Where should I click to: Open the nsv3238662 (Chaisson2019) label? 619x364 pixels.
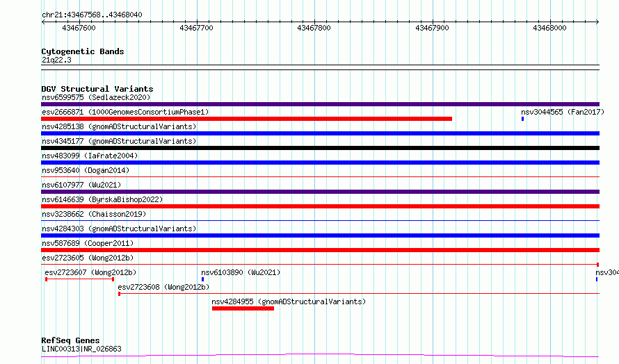tap(94, 214)
